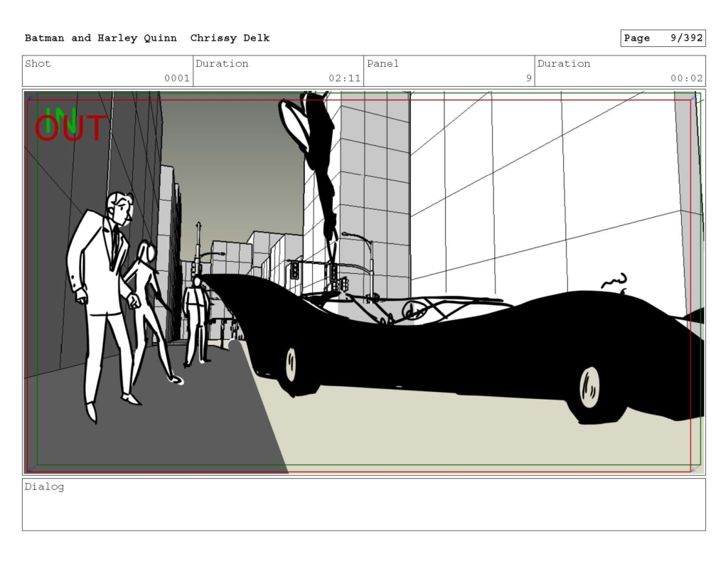Click the storyboard panel drawing of the street scene
This screenshot has height=564, width=728.
364,282
